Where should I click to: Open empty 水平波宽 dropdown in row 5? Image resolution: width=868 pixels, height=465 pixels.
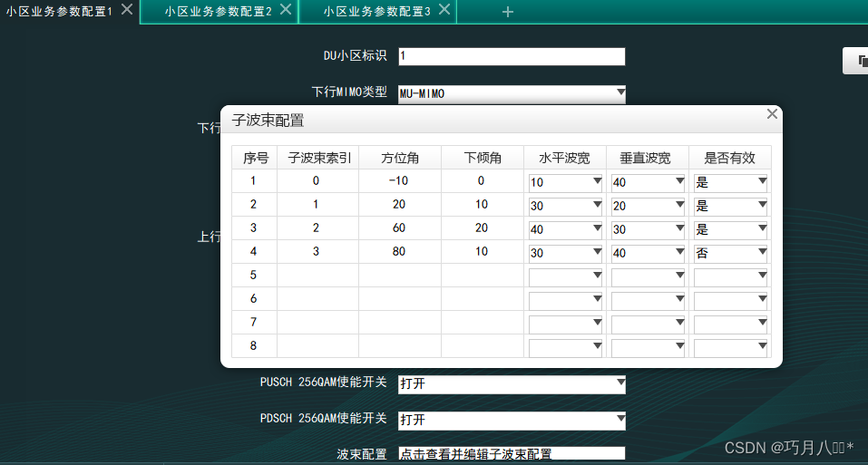pos(565,276)
